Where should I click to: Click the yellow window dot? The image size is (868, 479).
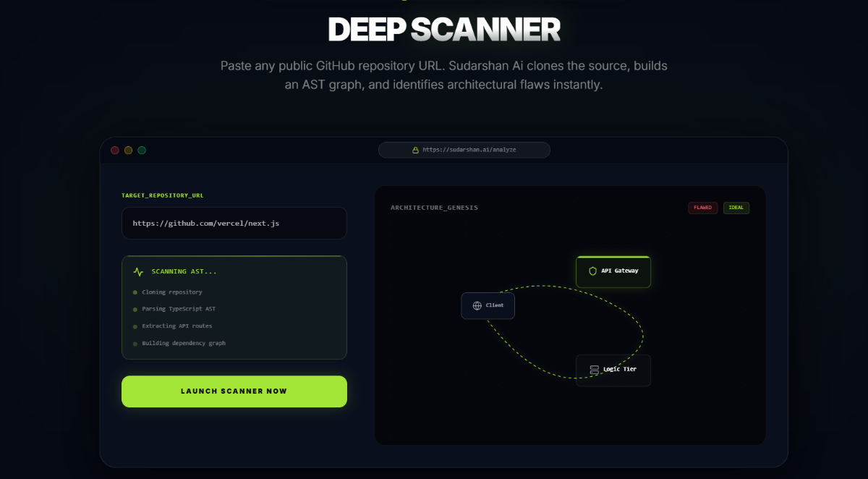(x=128, y=150)
